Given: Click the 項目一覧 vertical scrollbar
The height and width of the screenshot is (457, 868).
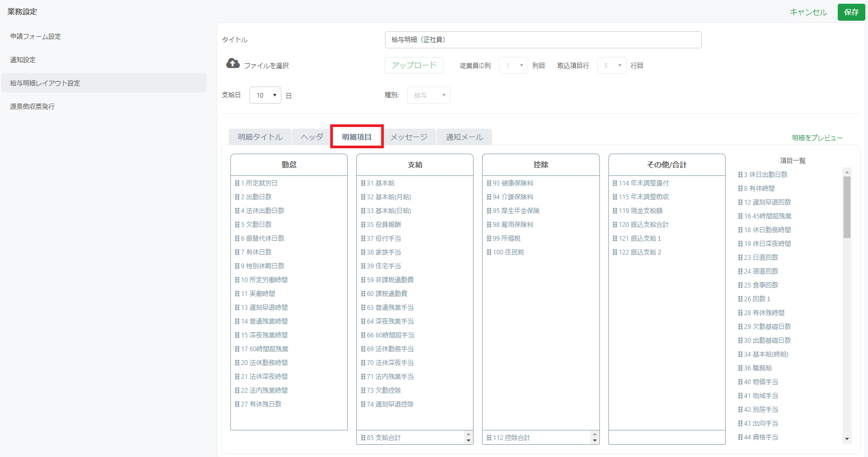Looking at the screenshot, I should pyautogui.click(x=847, y=207).
